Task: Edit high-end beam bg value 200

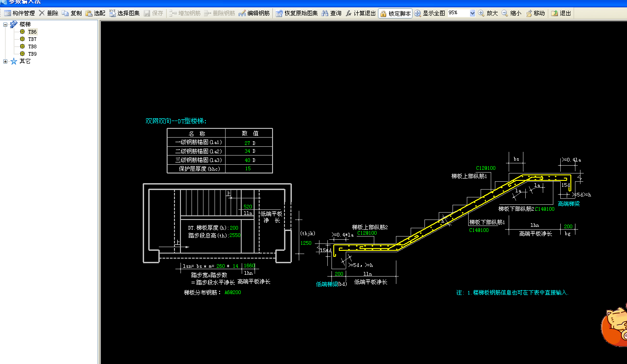Action: (568, 226)
